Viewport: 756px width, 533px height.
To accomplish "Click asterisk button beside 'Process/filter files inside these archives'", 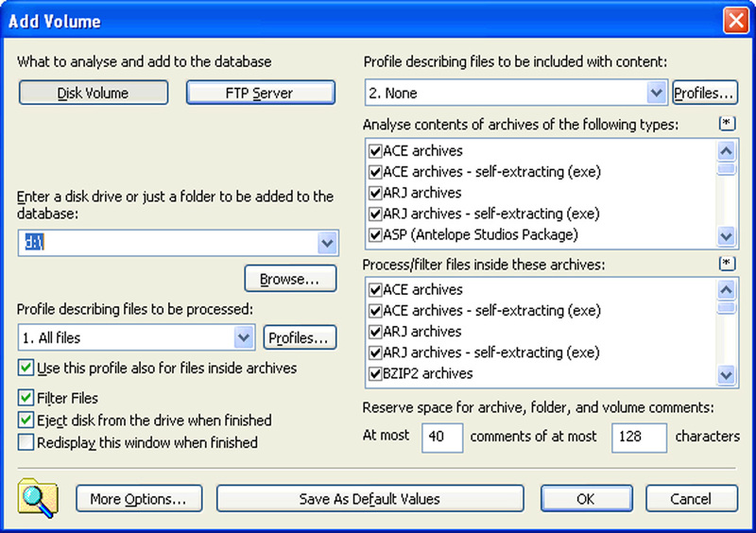I will tap(727, 264).
